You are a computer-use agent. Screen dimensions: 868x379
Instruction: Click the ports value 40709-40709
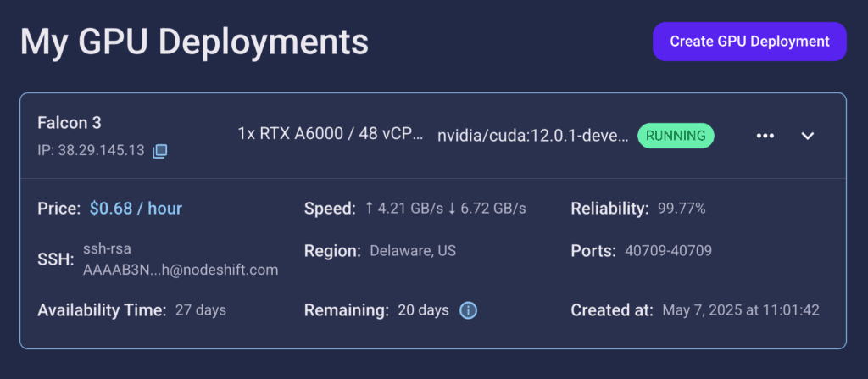(668, 251)
